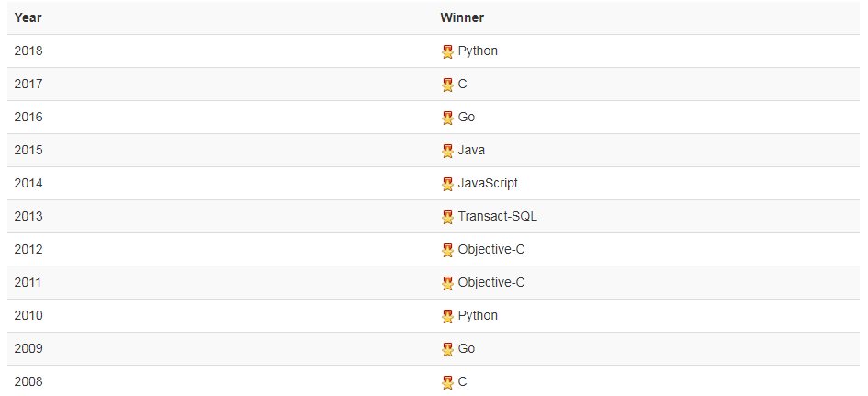Click the medal icon next to Java
The width and height of the screenshot is (868, 396).
(x=447, y=151)
